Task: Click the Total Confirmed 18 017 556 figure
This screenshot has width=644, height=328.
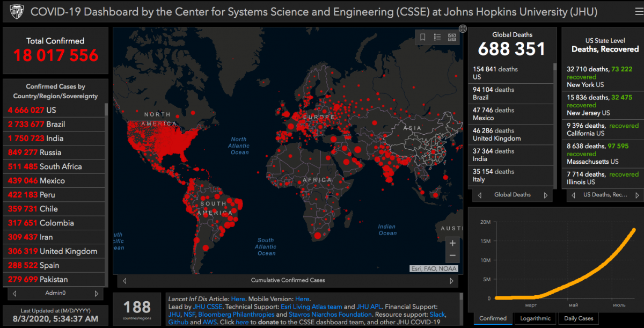Action: coord(56,55)
